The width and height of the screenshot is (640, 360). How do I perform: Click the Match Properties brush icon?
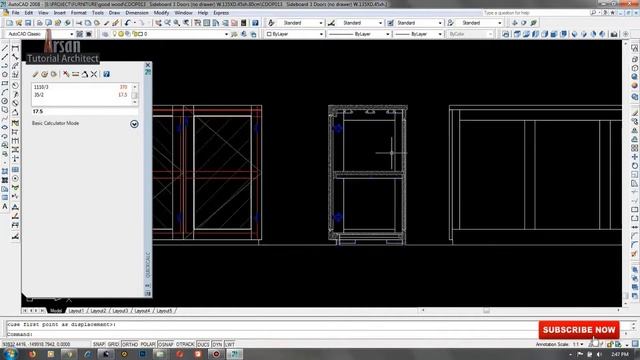coord(116,23)
